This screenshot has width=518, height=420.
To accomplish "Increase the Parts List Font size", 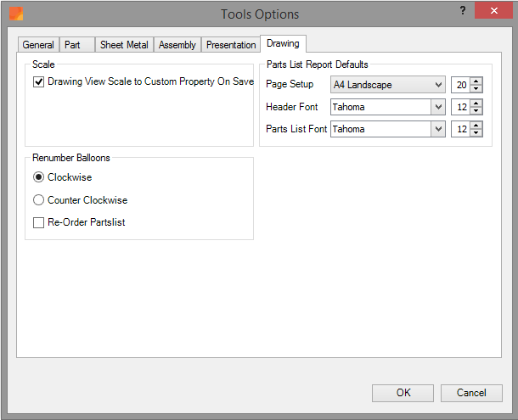I will (x=476, y=126).
